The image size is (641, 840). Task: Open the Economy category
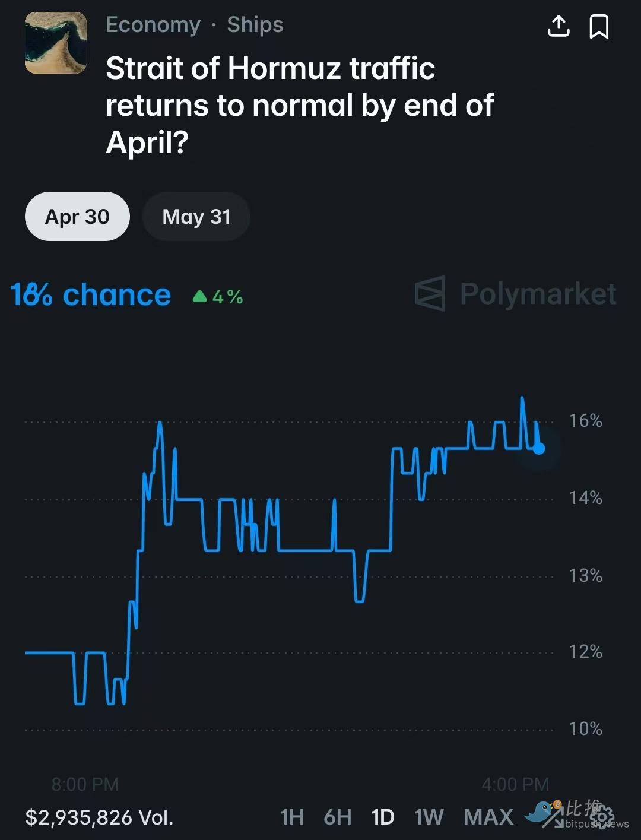(153, 25)
